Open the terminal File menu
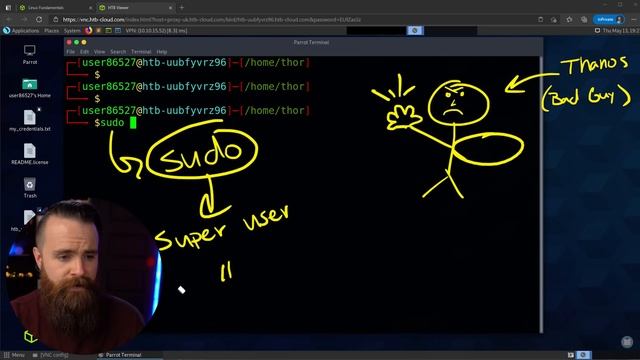Screen dimensions: 640x360 pos(71,52)
